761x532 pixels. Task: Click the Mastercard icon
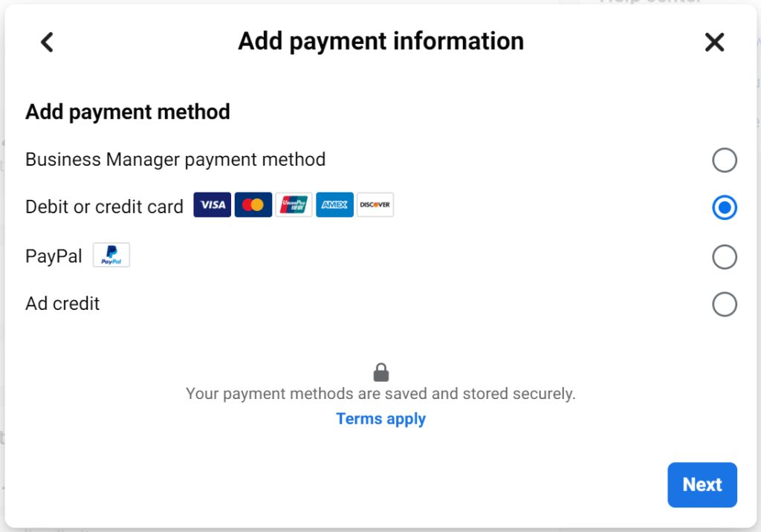click(x=253, y=204)
